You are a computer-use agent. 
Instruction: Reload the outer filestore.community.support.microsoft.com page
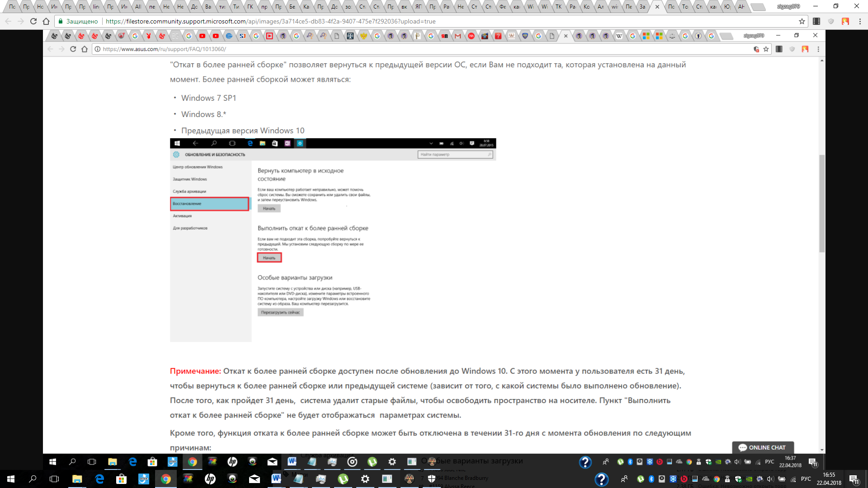[33, 21]
